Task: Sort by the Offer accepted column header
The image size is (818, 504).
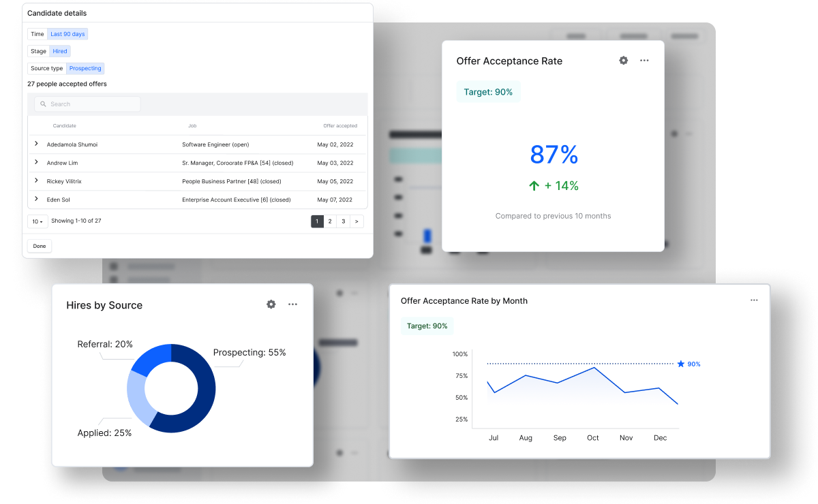Action: (x=340, y=126)
